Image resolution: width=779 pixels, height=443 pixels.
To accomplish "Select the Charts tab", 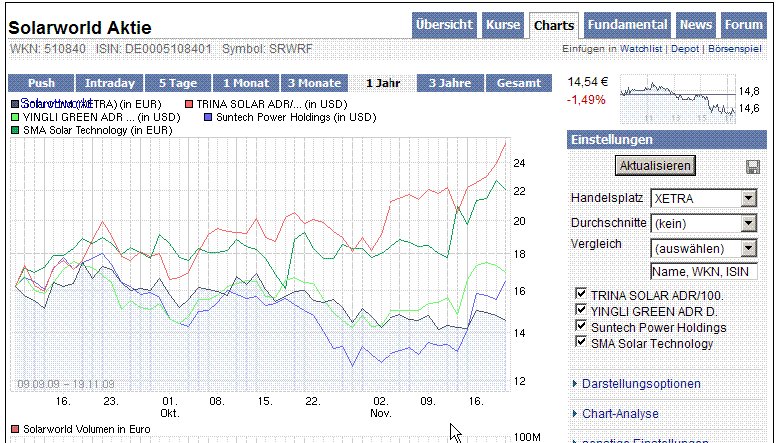I will [x=554, y=25].
